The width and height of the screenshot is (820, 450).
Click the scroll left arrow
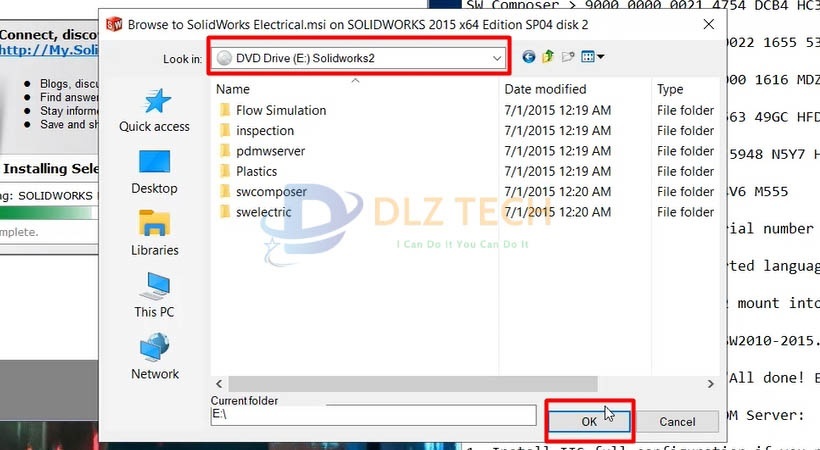219,384
